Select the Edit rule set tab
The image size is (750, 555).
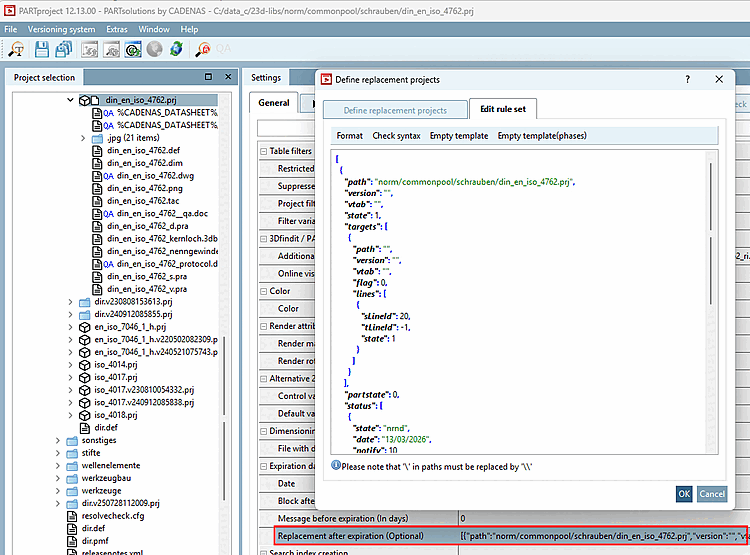point(503,109)
